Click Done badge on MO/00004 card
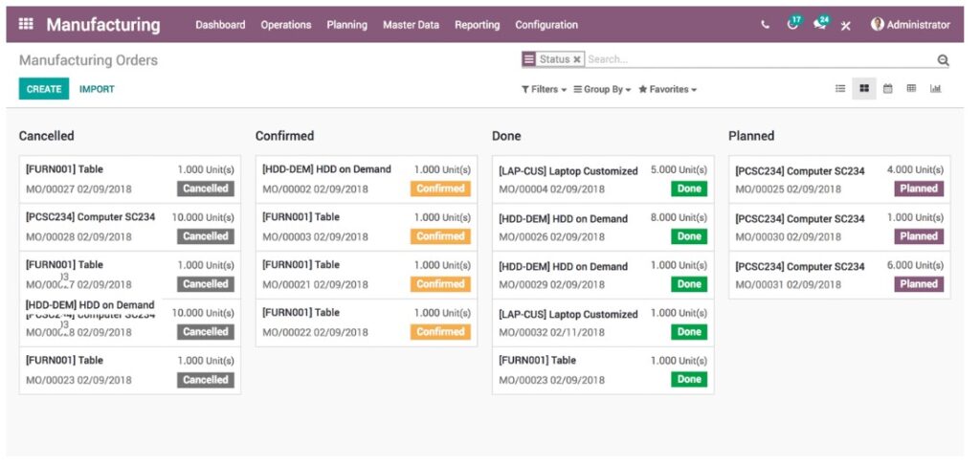Image resolution: width=980 pixels, height=467 pixels. pos(689,189)
